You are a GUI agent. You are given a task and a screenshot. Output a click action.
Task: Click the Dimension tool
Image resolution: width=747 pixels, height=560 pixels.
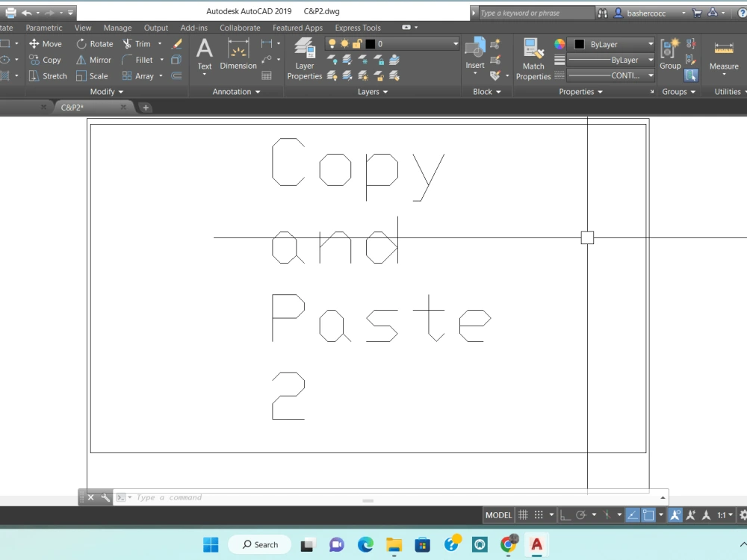click(x=238, y=55)
